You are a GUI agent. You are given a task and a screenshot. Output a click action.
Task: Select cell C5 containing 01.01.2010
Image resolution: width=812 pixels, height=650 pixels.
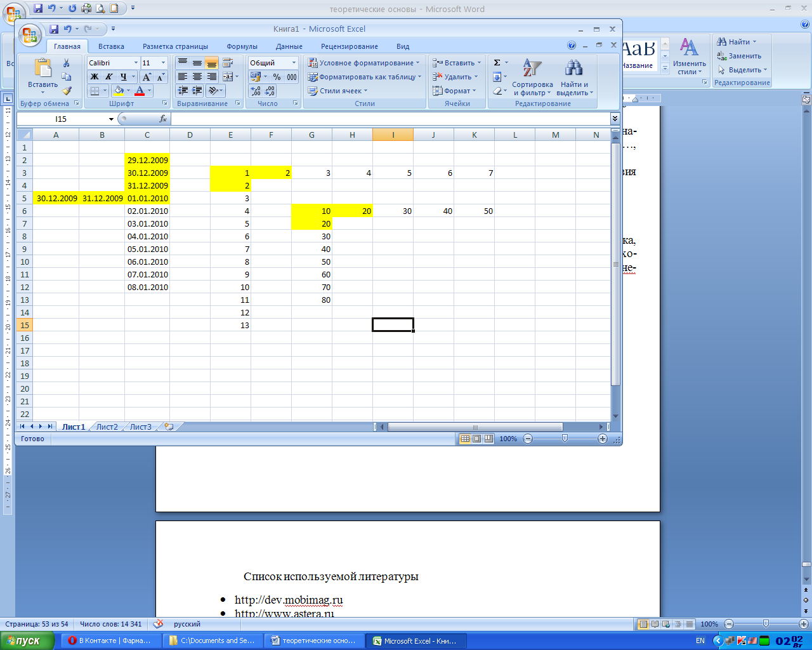click(147, 198)
